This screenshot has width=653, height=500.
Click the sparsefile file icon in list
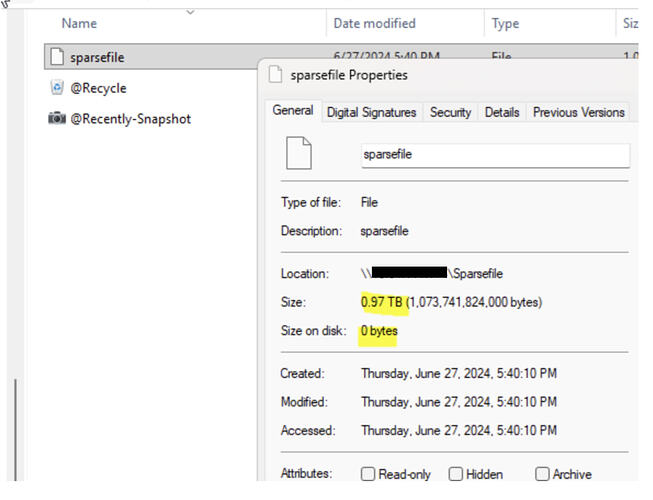[57, 58]
